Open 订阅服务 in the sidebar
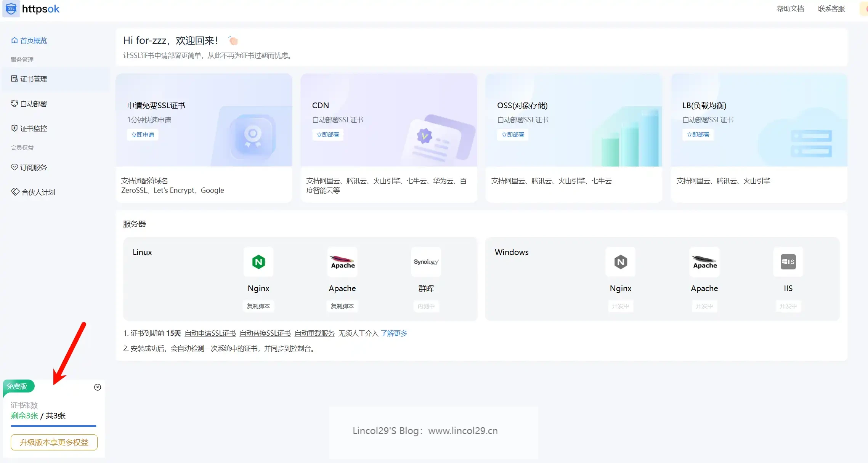This screenshot has width=868, height=463. point(29,167)
